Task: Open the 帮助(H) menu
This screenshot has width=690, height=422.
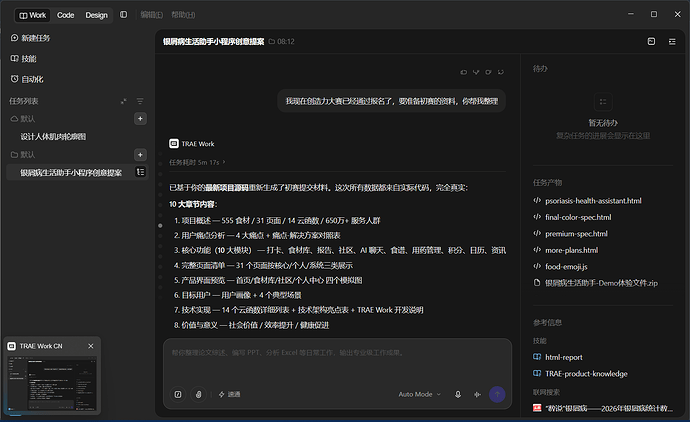Action: 183,15
